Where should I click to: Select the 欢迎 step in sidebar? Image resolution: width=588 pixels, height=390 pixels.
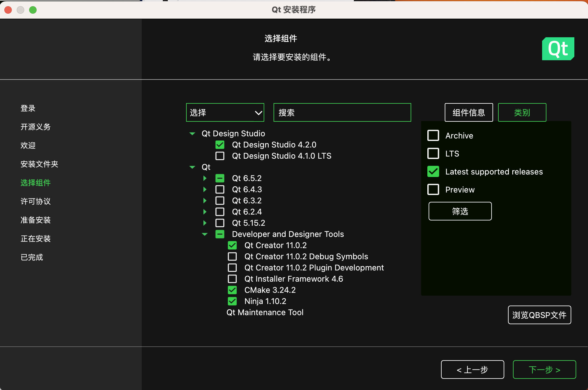tap(28, 146)
